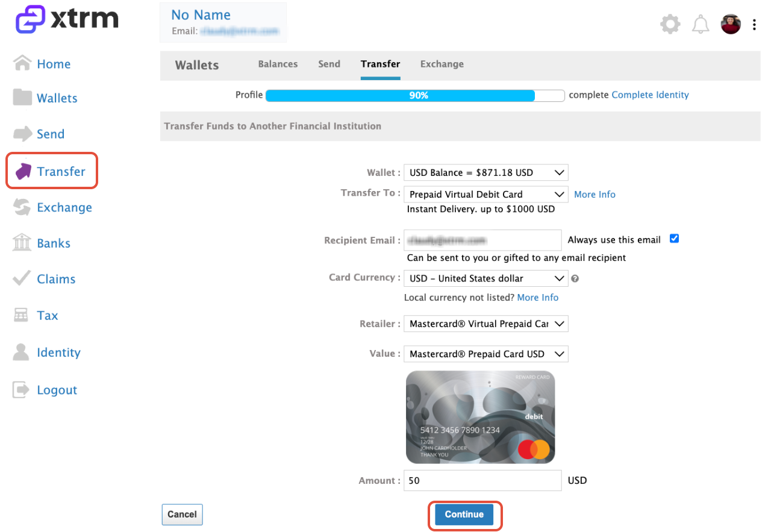
Task: Open the Value dropdown
Action: [x=486, y=354]
